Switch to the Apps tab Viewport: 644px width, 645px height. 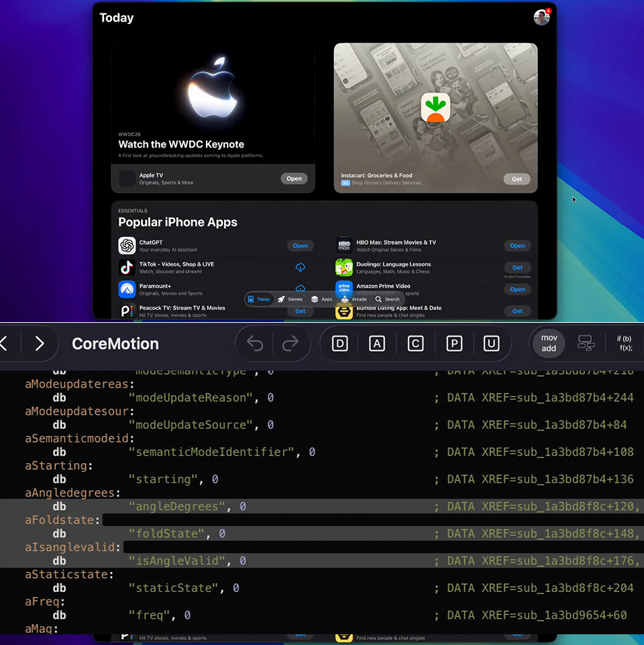(321, 299)
